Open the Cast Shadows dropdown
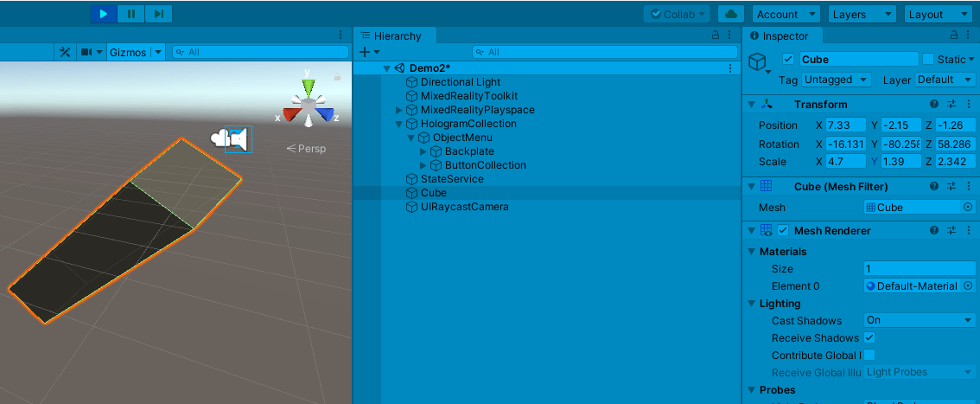The image size is (980, 404). [x=920, y=320]
